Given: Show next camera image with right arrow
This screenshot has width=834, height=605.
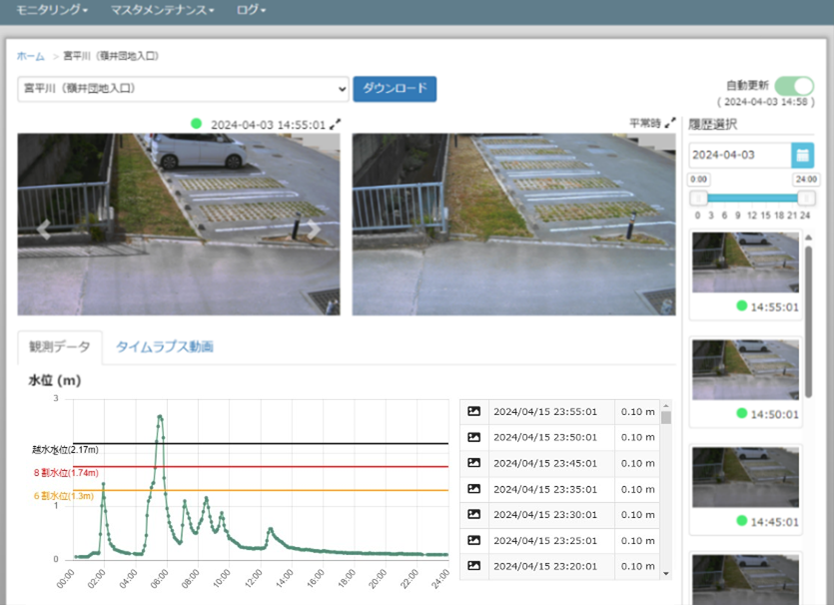Looking at the screenshot, I should 313,230.
